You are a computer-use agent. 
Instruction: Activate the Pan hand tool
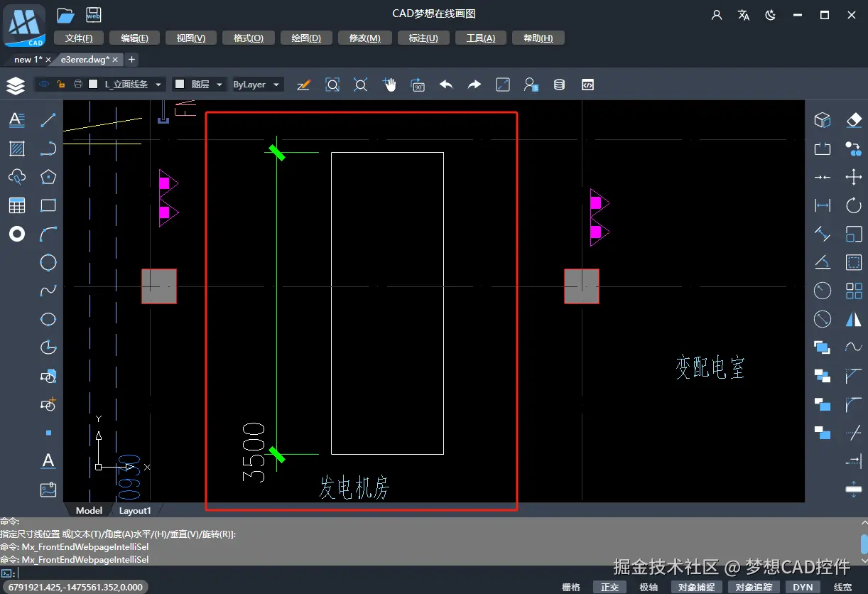[389, 84]
